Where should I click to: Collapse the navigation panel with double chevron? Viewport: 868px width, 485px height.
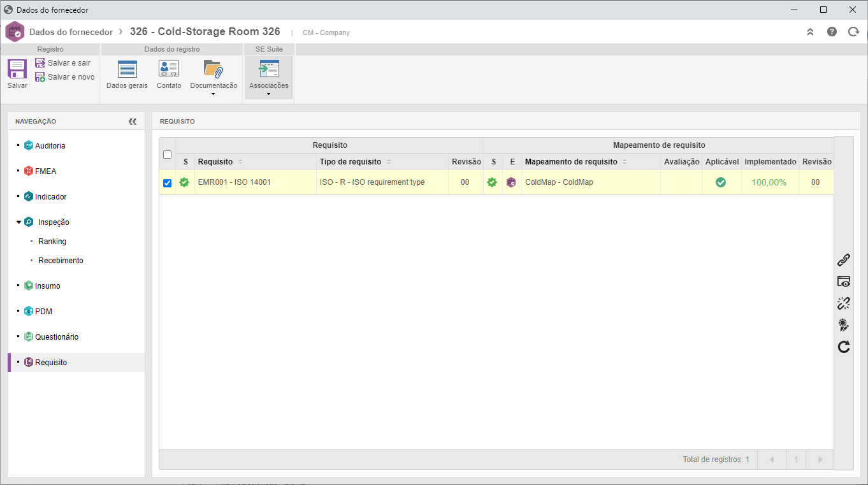(133, 121)
